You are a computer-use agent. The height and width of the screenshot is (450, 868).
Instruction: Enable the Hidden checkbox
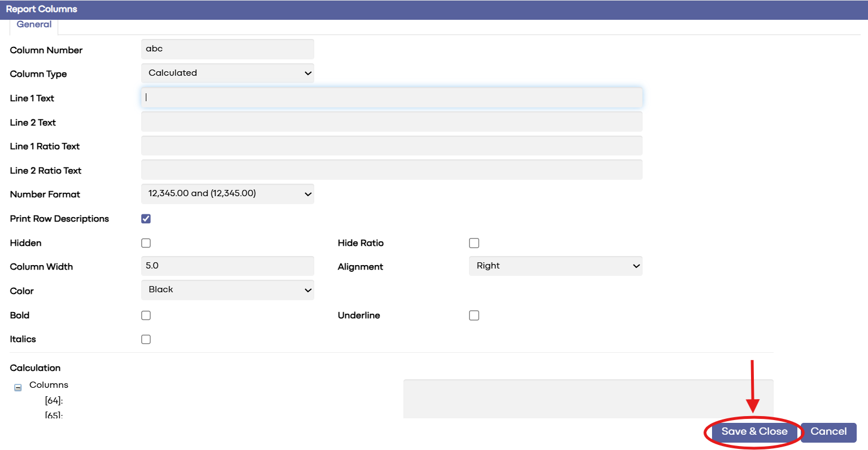146,243
